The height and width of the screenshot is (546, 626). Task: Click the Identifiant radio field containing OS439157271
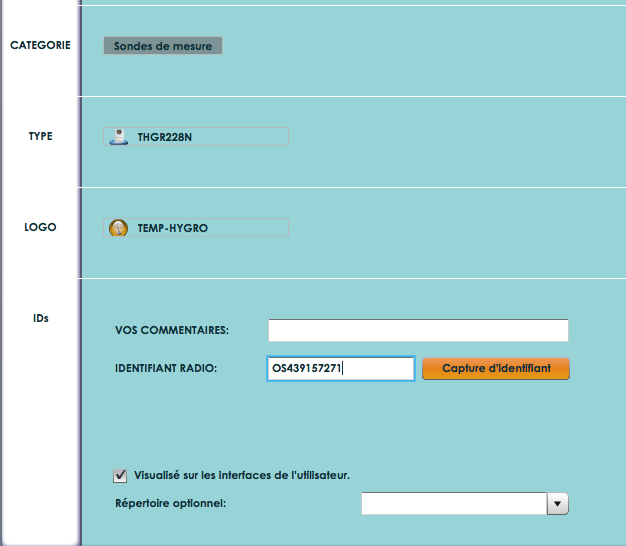[341, 368]
